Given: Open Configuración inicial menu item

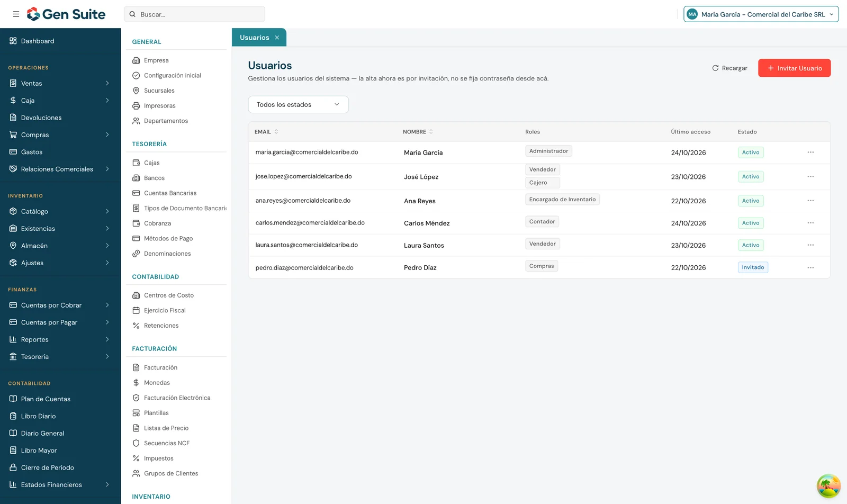Looking at the screenshot, I should [x=173, y=76].
